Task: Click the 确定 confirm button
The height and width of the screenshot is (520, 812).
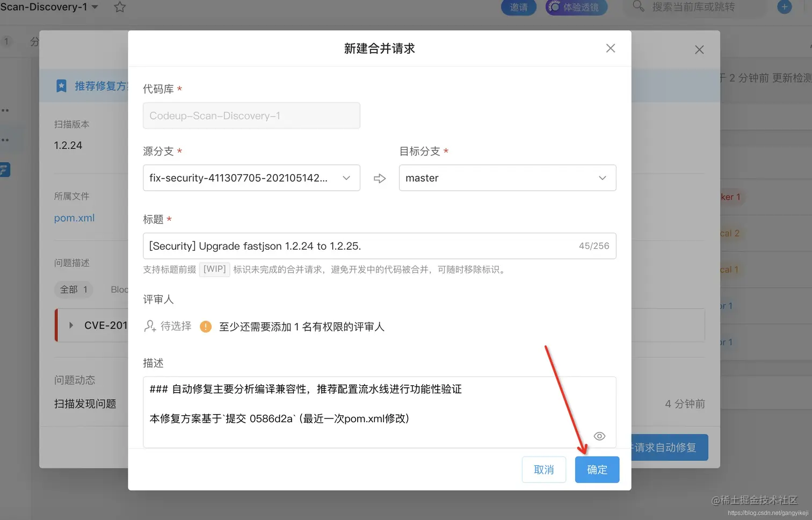Action: point(597,470)
